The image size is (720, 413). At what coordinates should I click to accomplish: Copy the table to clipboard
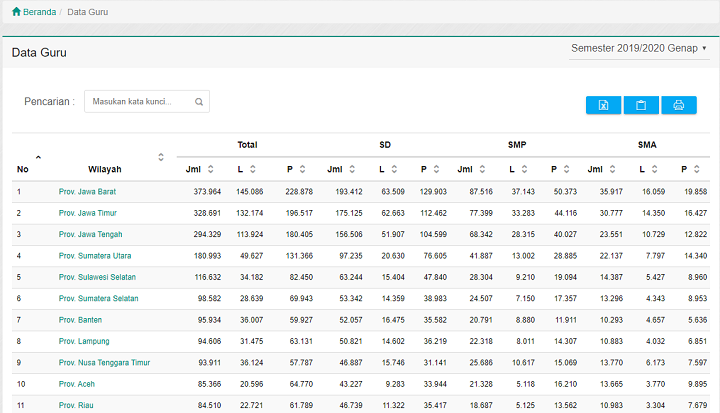tap(641, 105)
